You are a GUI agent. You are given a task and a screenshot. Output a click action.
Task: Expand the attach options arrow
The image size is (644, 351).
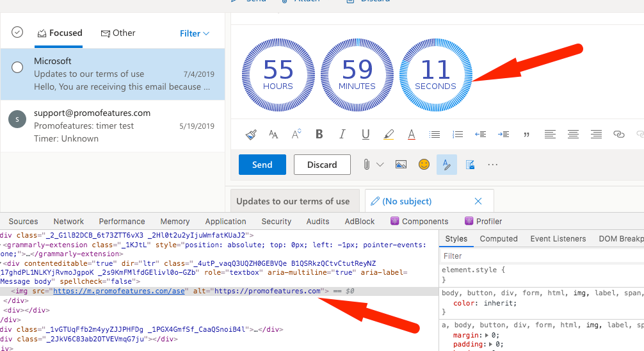tap(380, 165)
